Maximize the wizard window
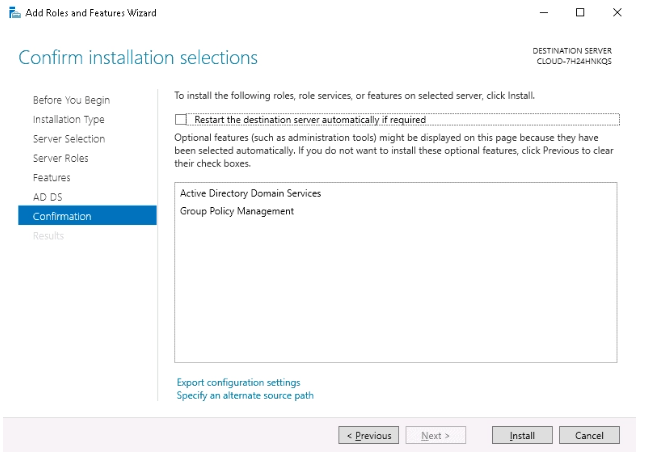This screenshot has width=648, height=455. 580,13
